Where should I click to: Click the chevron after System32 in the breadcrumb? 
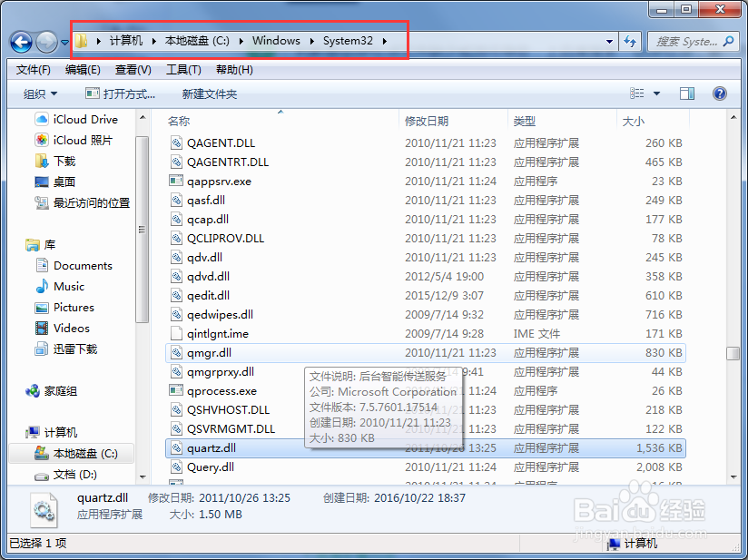coord(384,41)
